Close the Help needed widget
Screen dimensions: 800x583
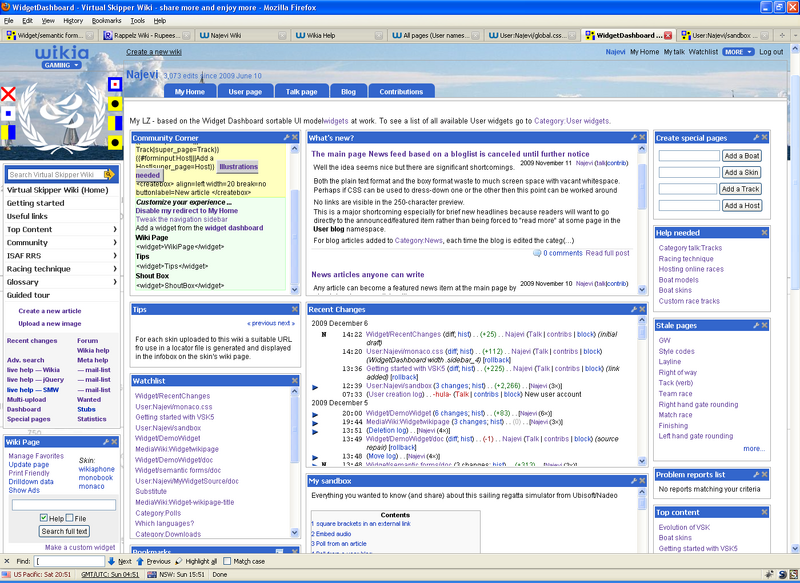(764, 233)
